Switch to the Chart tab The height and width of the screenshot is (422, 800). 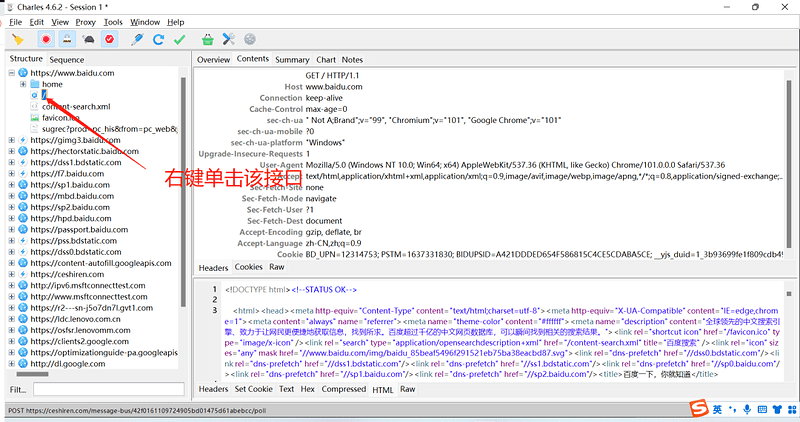pos(326,60)
